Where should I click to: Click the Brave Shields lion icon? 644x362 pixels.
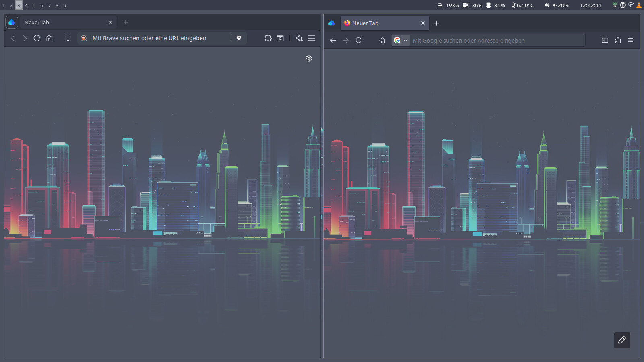click(x=239, y=38)
